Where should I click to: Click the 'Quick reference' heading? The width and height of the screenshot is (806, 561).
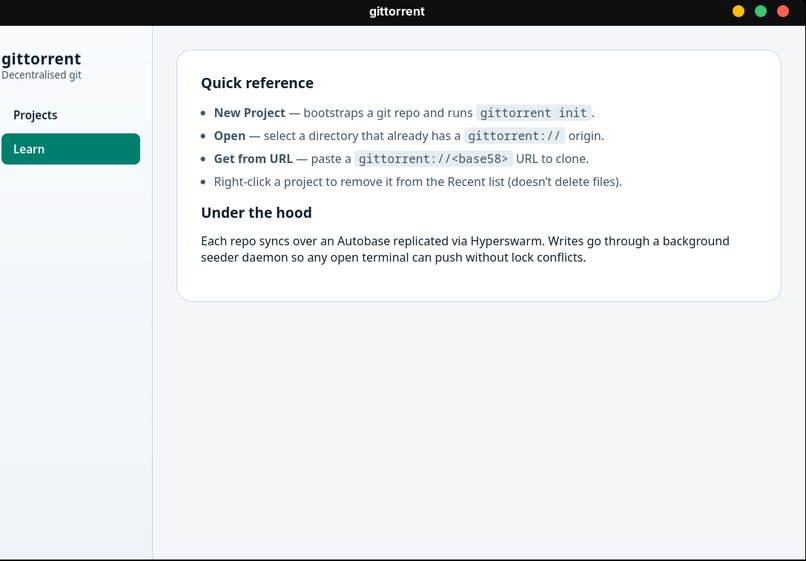257,83
